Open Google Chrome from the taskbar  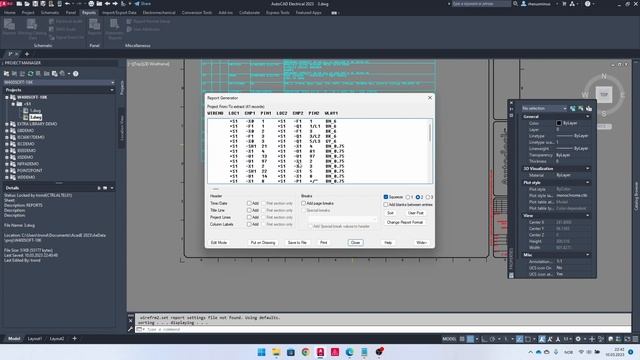click(305, 352)
